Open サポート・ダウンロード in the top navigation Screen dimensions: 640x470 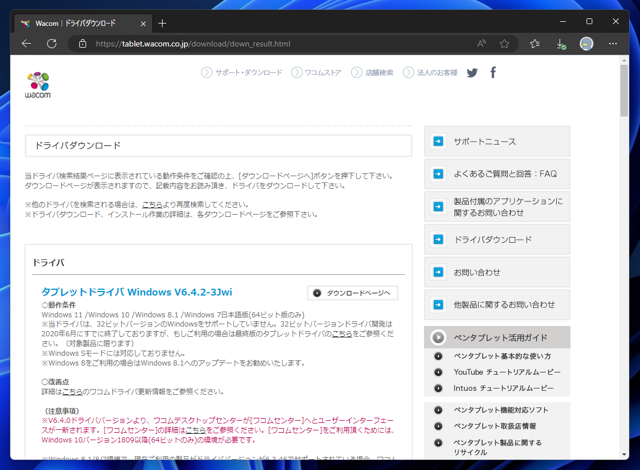[x=242, y=73]
